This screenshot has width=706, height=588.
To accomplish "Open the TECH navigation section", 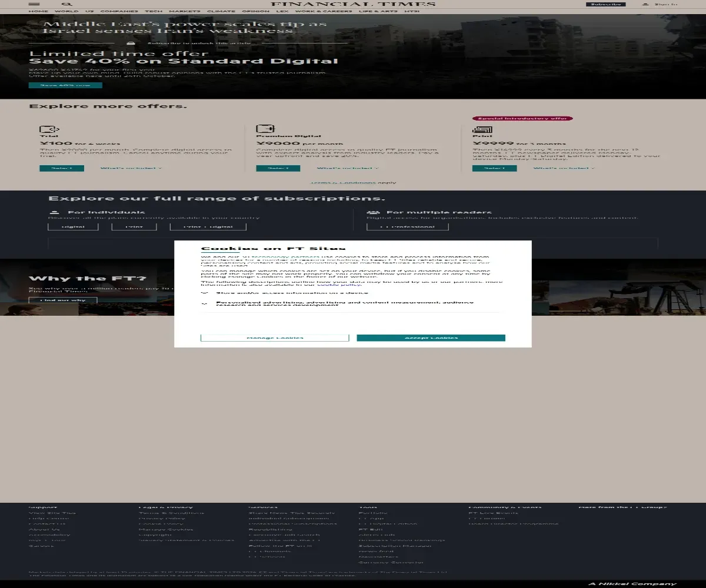I will point(154,11).
